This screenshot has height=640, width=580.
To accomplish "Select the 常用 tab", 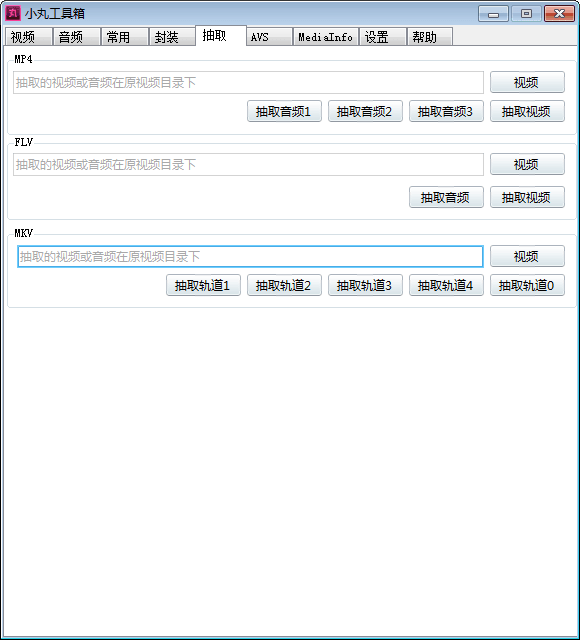I will (124, 37).
